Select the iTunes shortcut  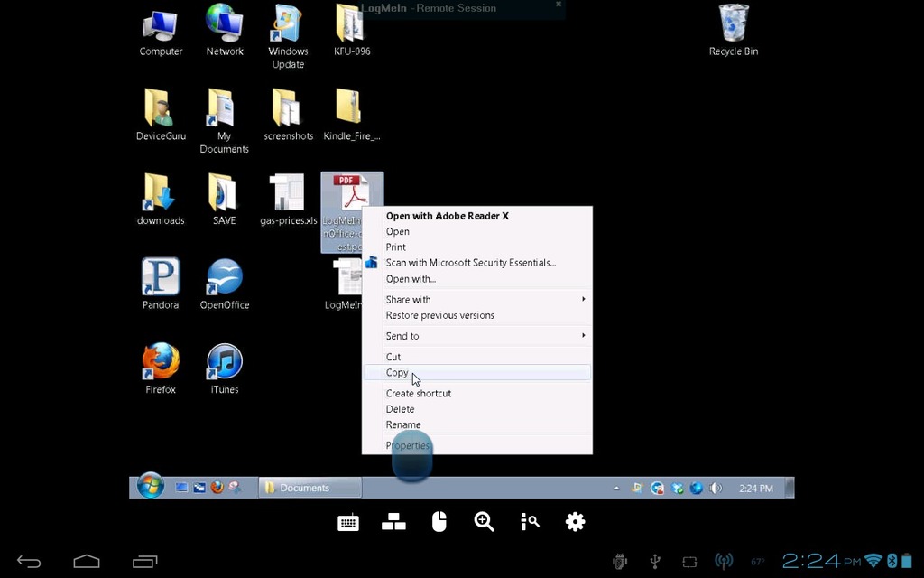tap(225, 368)
